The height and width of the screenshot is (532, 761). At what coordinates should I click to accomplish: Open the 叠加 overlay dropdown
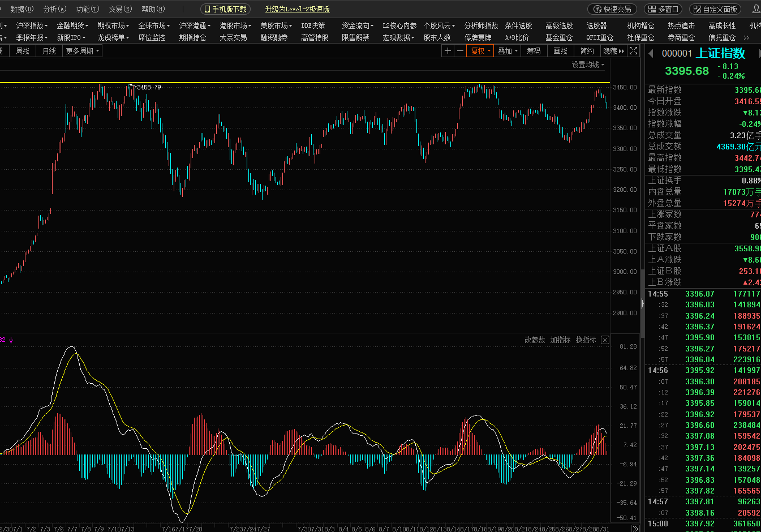click(x=508, y=51)
